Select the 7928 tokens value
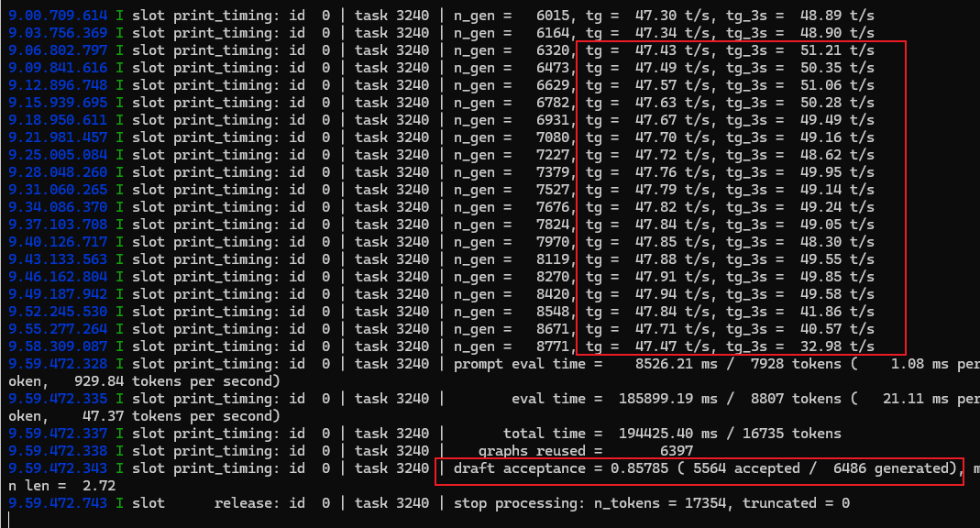The image size is (980, 528). 796,364
